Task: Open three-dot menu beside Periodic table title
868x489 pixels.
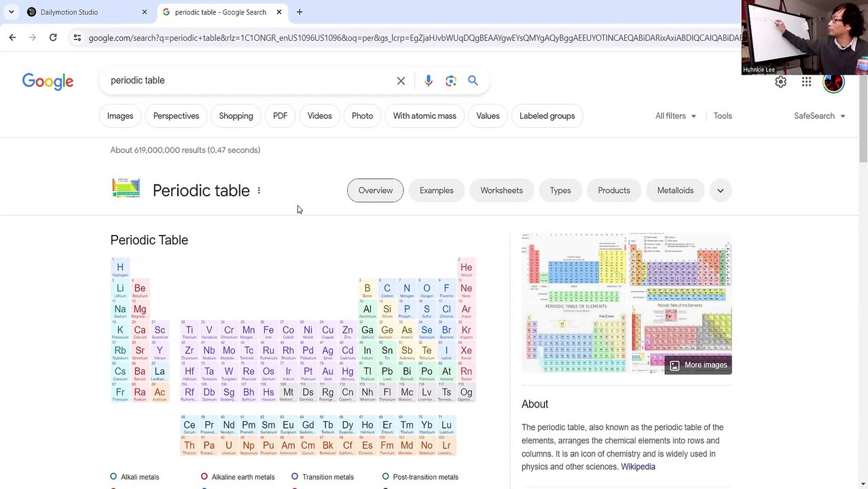Action: click(259, 191)
